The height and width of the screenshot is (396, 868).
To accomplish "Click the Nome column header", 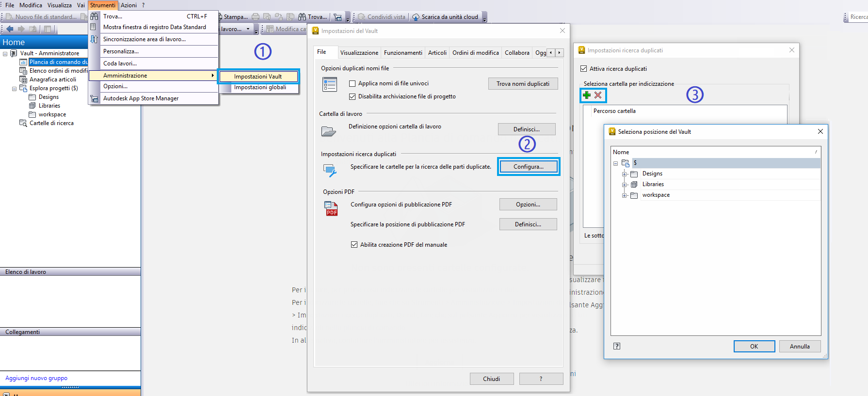I will click(x=716, y=152).
